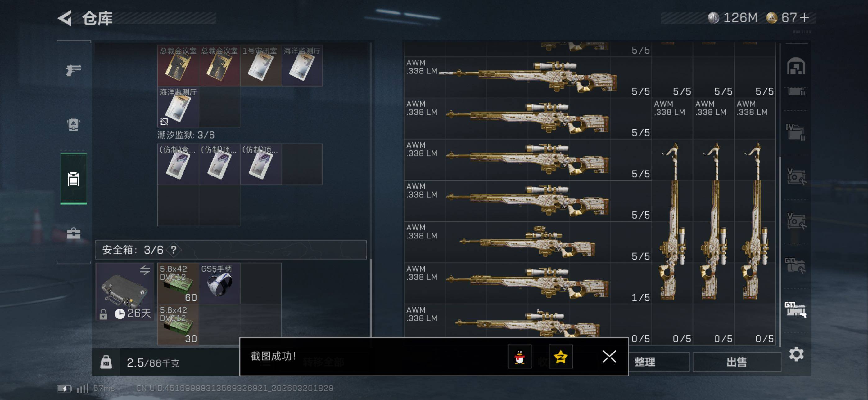Select the 1号审讯室 keycard
This screenshot has width=868, height=400.
click(261, 65)
